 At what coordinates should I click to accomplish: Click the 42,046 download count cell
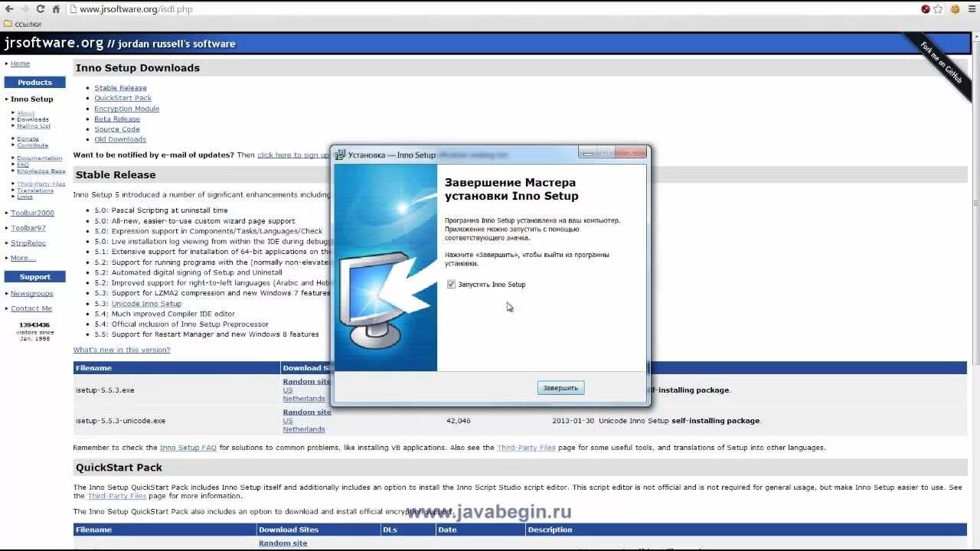[459, 420]
